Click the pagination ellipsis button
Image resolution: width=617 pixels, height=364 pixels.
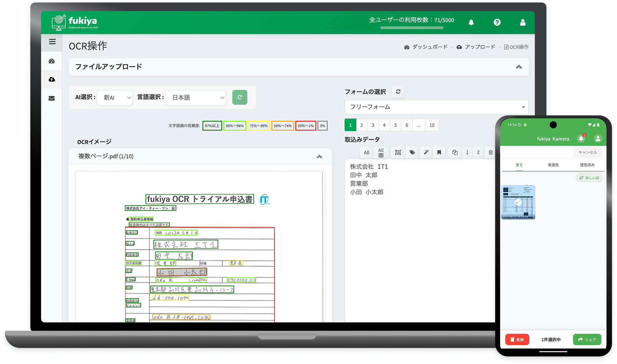(419, 125)
